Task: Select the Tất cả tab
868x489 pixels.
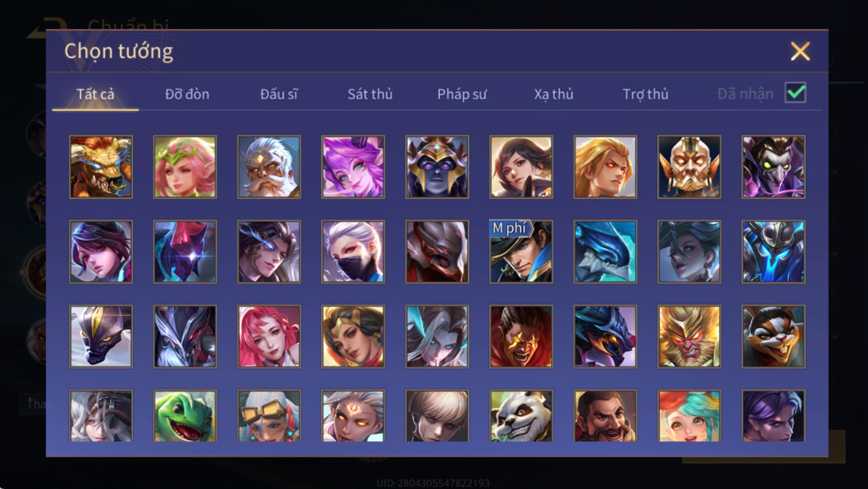Action: [95, 94]
